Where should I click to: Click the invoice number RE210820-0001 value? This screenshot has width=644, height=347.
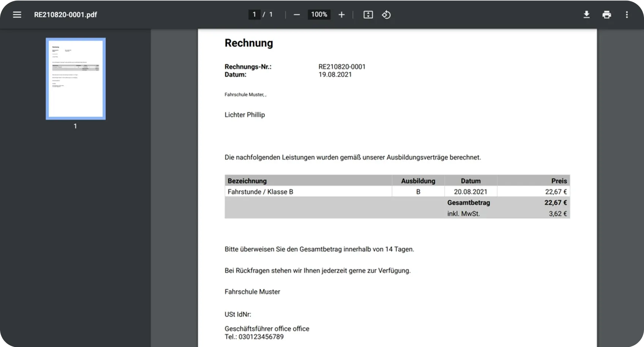342,67
